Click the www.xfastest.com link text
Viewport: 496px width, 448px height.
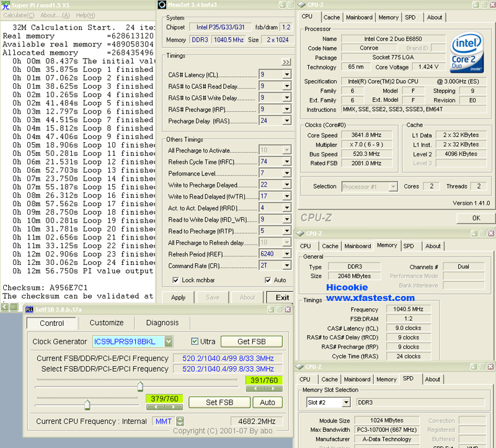pyautogui.click(x=370, y=298)
